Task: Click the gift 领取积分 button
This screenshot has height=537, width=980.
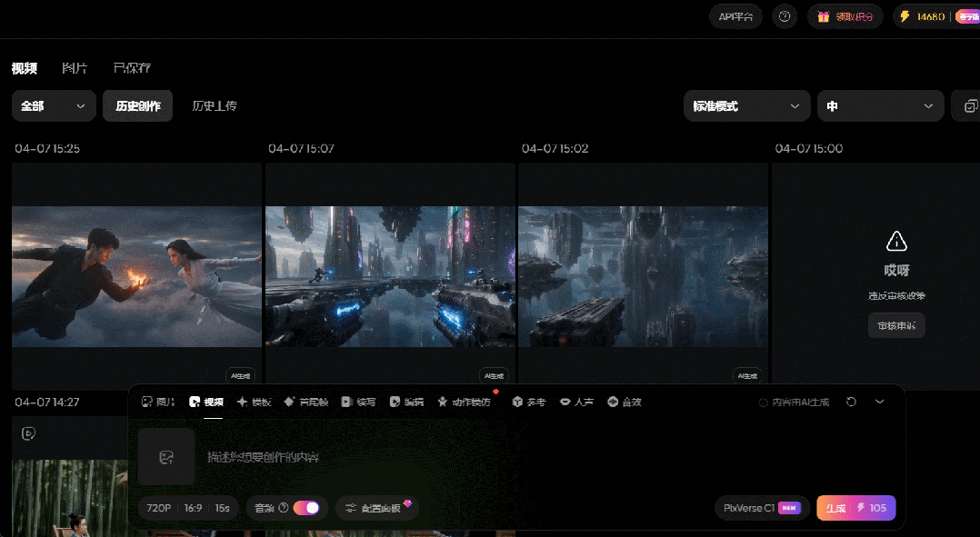Action: click(x=845, y=17)
